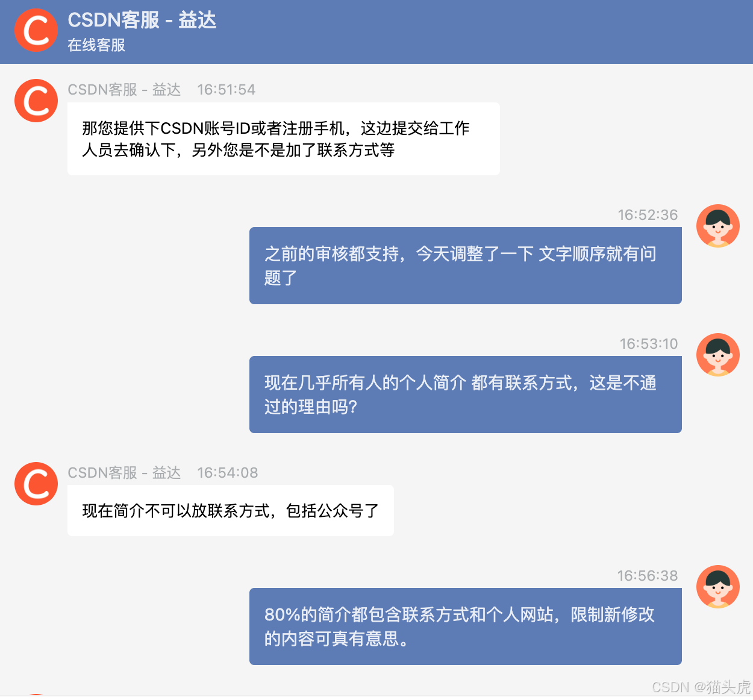The image size is (753, 700).
Task: Click the CSDN avatar beside the 16:54:08 message
Action: 36,484
